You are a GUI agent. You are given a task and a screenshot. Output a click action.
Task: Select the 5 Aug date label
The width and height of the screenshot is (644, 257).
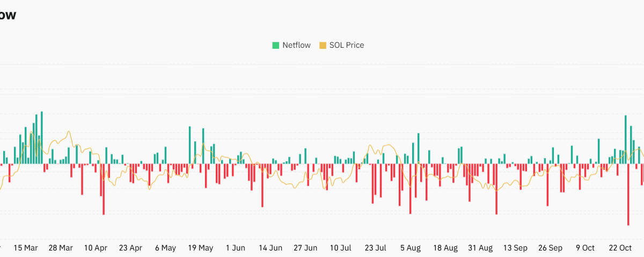tap(411, 248)
